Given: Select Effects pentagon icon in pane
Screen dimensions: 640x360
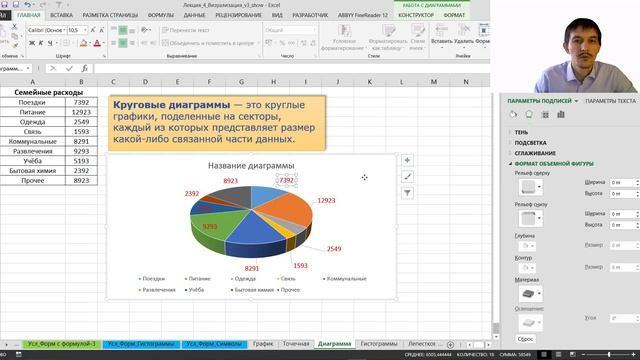Looking at the screenshot, I should point(529,115).
